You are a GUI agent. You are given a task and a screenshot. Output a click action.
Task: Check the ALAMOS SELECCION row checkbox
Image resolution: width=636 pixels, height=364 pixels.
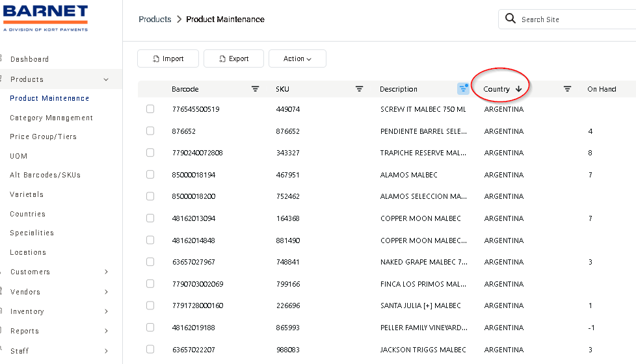150,196
